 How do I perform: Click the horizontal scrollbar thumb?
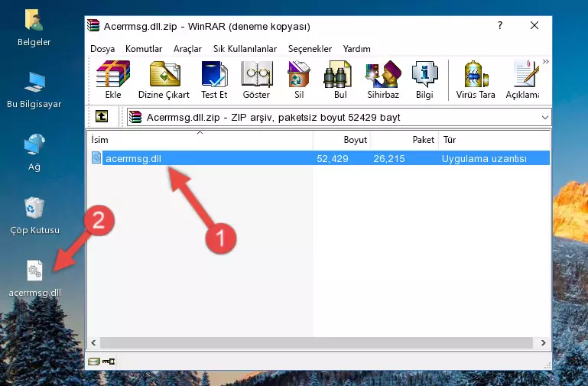(x=316, y=342)
